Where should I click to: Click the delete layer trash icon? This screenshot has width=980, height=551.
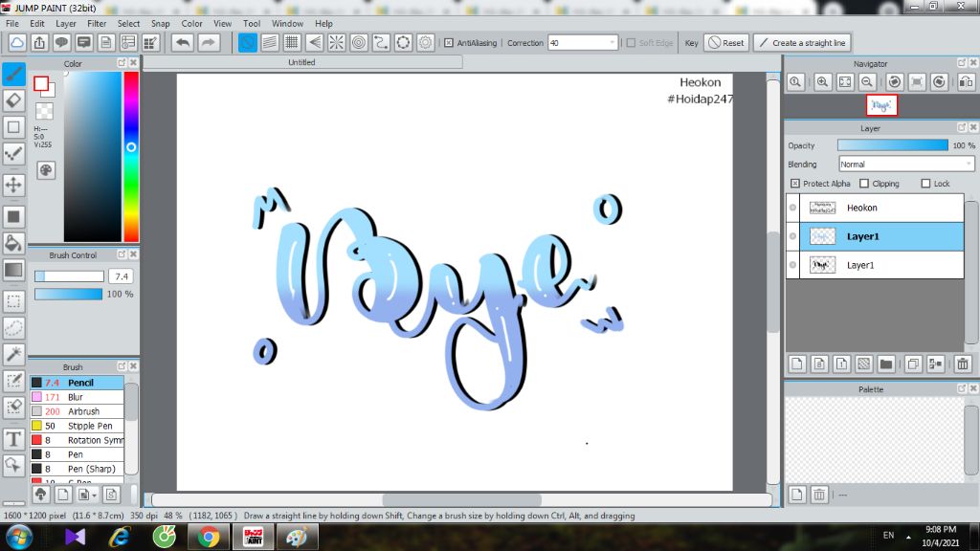click(963, 364)
